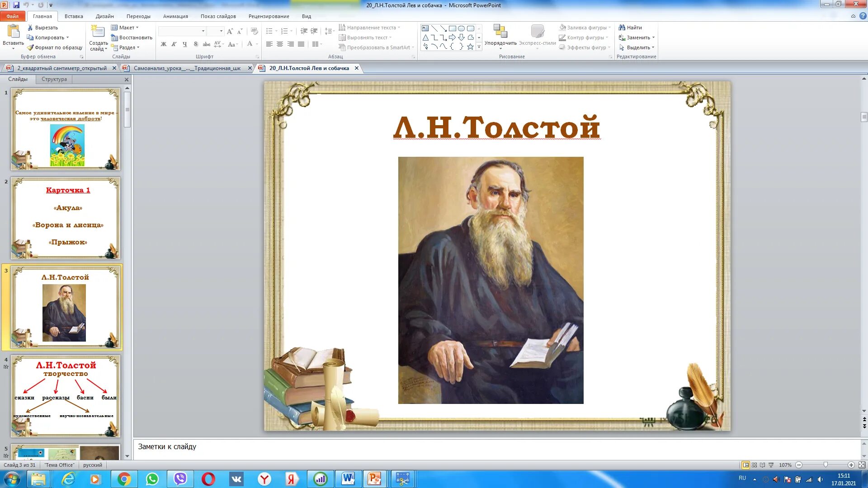The height and width of the screenshot is (488, 868).
Task: Switch to the Анимация ribbon tab
Action: coord(175,16)
